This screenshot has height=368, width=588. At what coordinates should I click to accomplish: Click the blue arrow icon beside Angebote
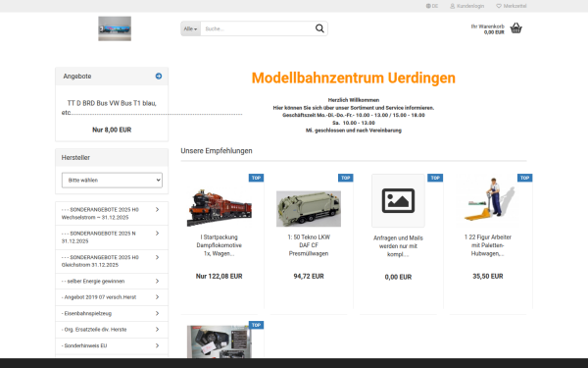(159, 77)
